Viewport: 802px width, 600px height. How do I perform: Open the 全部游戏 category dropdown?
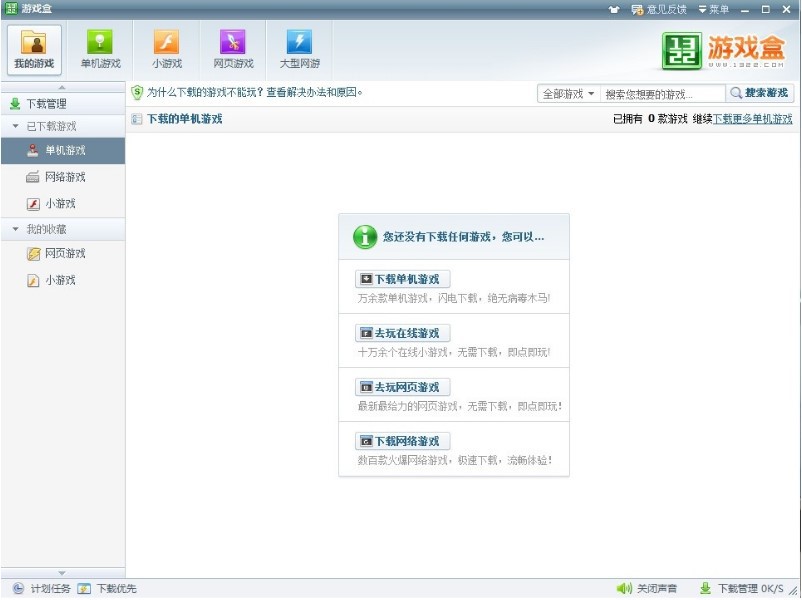(568, 94)
